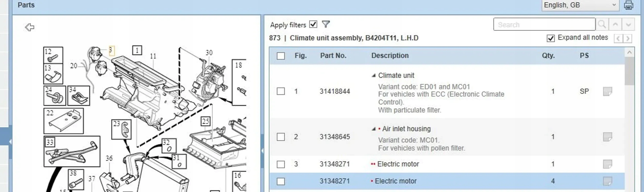Collapse the Climate unit notes
This screenshot has height=192, width=644.
tap(374, 75)
